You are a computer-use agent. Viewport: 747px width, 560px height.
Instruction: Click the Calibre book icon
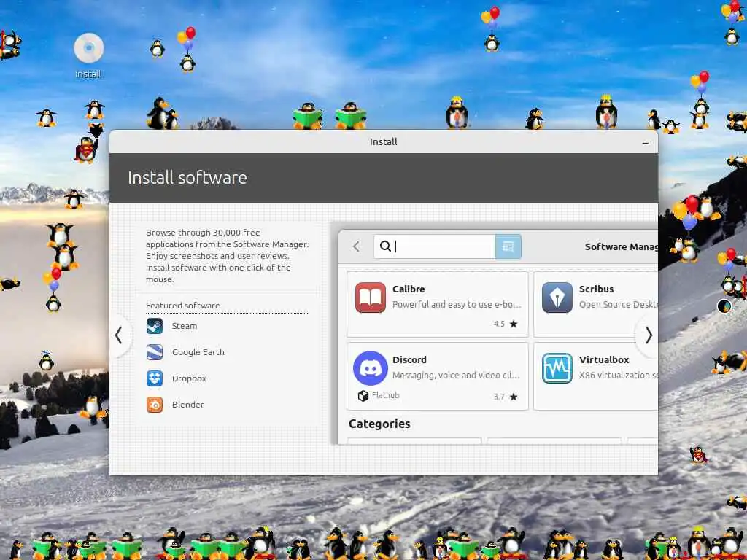(370, 297)
